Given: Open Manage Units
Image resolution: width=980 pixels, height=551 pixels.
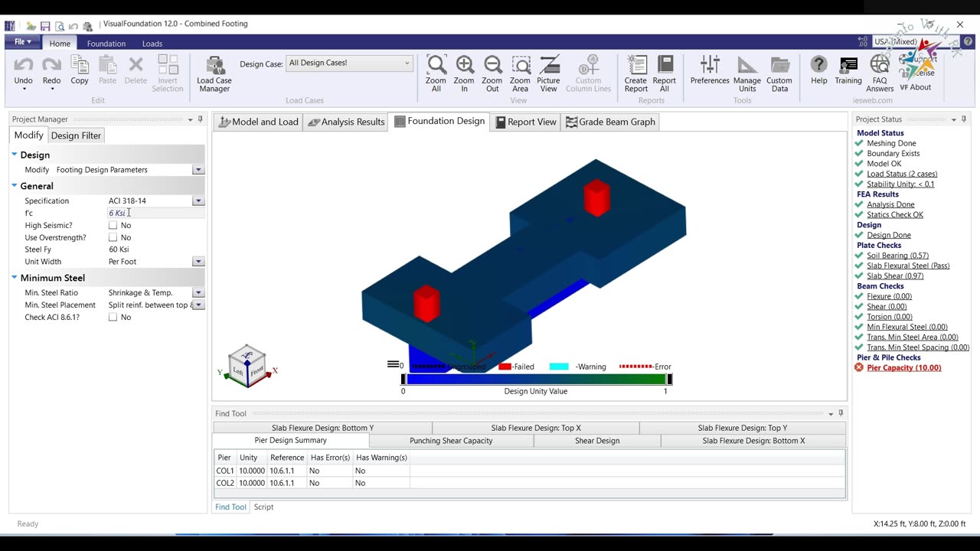Looking at the screenshot, I should (x=746, y=64).
